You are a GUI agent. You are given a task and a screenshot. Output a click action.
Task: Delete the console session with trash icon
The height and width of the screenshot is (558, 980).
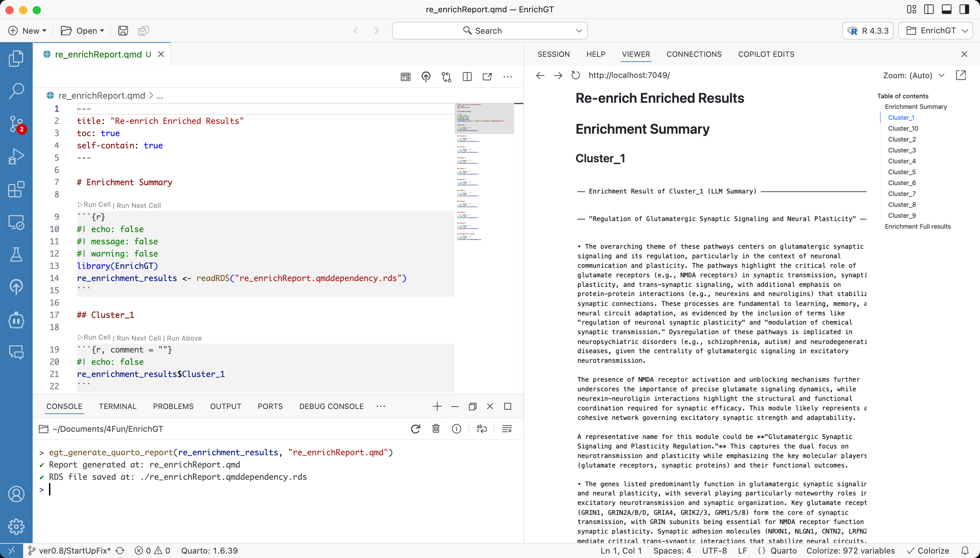point(436,428)
